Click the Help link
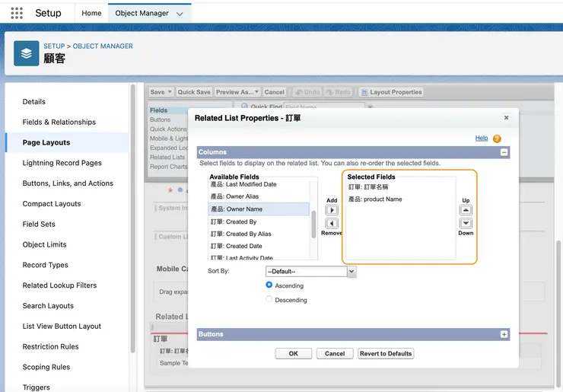563x392 pixels. coord(482,139)
